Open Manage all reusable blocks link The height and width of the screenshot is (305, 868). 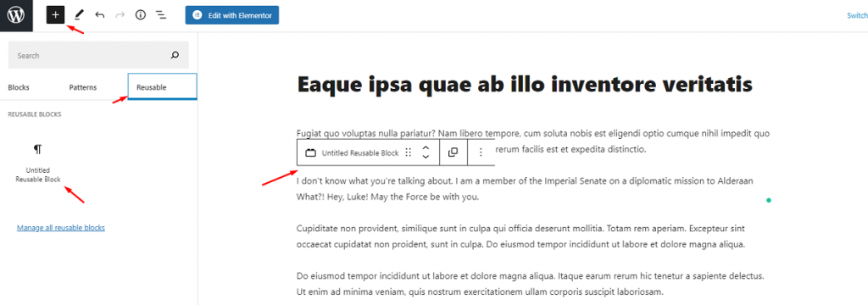tap(61, 228)
